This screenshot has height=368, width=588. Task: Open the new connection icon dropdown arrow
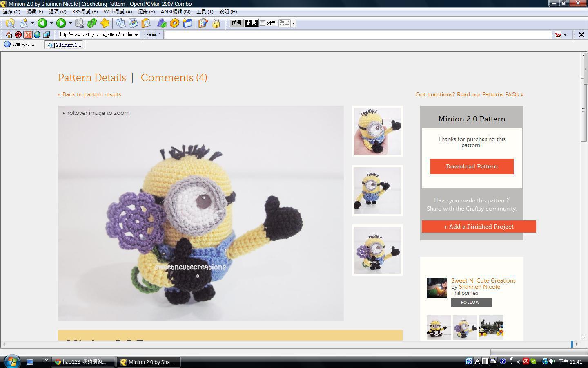(33, 23)
